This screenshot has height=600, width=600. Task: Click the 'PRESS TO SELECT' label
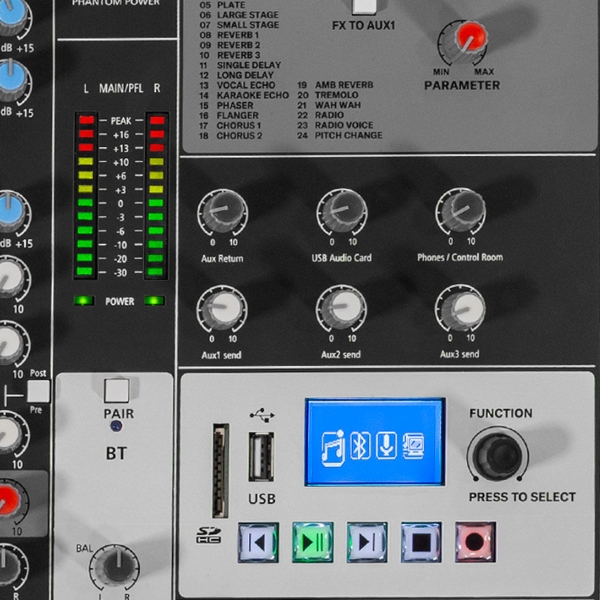pyautogui.click(x=522, y=497)
